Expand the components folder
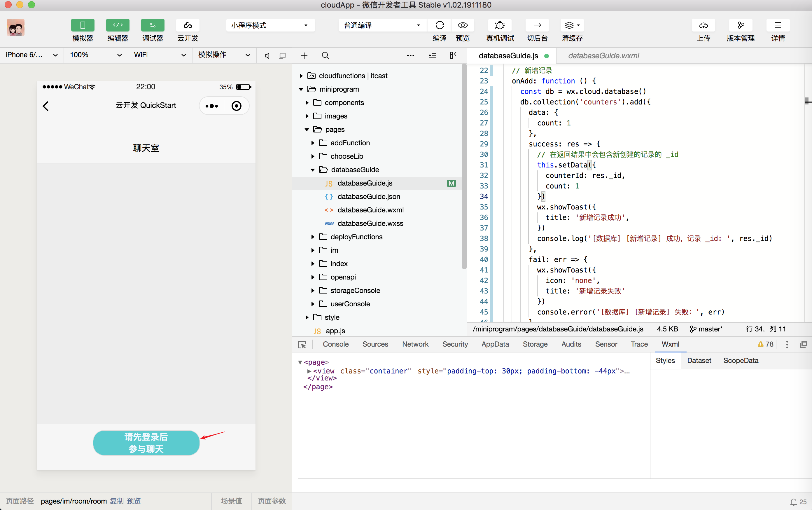812x510 pixels. pos(307,102)
